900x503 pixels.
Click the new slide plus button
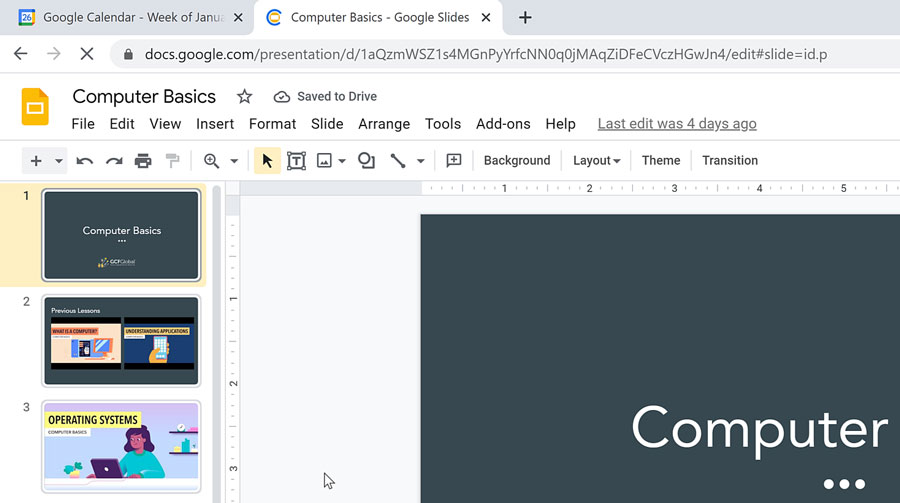coord(36,161)
